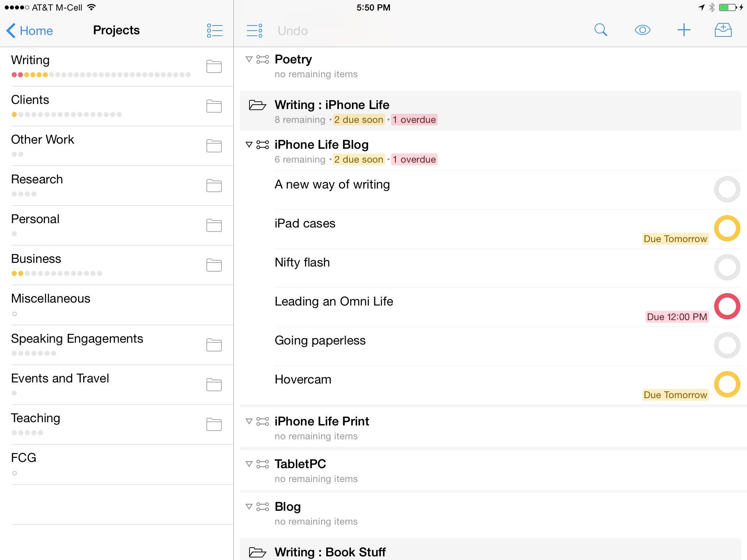Tap the battery indicator in status bar
The height and width of the screenshot is (560, 747).
pyautogui.click(x=728, y=7)
